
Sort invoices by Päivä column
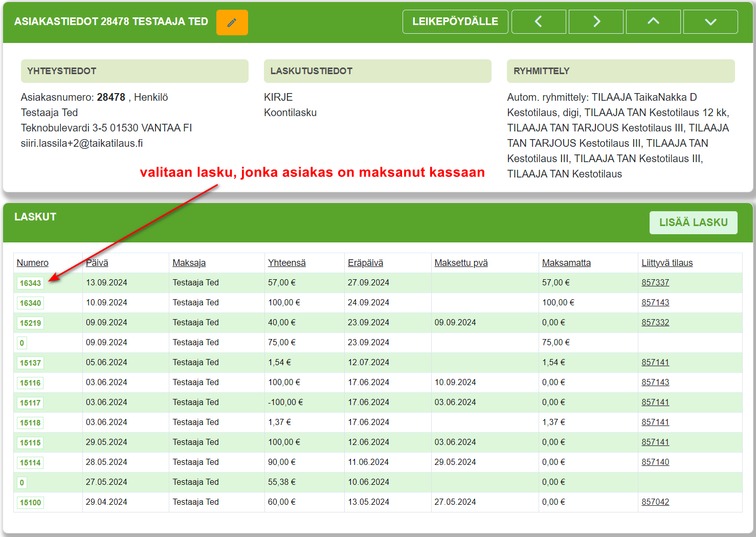[x=97, y=263]
